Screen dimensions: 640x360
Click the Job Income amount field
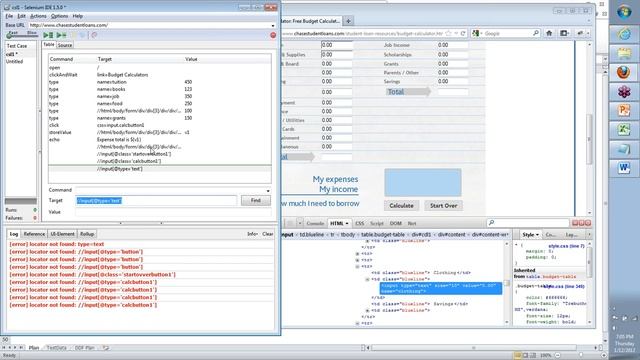[452, 45]
